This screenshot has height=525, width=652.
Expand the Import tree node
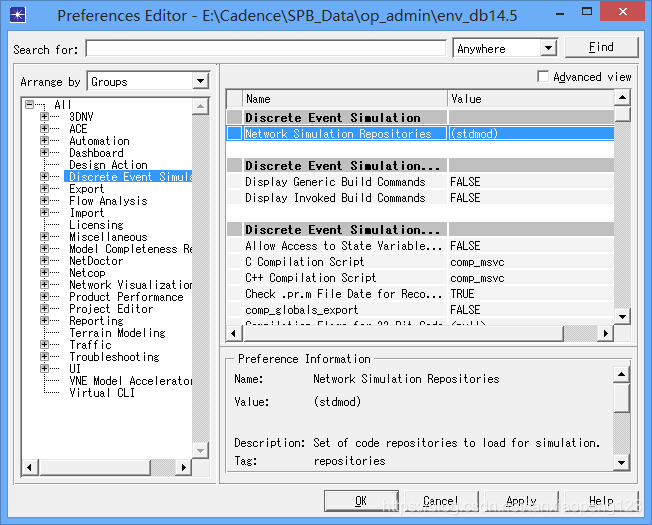coord(44,213)
